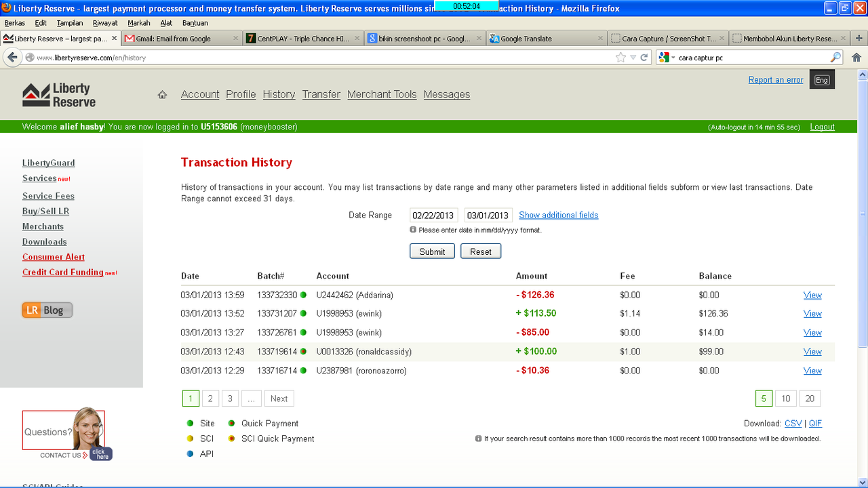Screen dimensions: 868x488
Task: Close the CentPLAY Triple Chance tab
Action: coord(357,39)
